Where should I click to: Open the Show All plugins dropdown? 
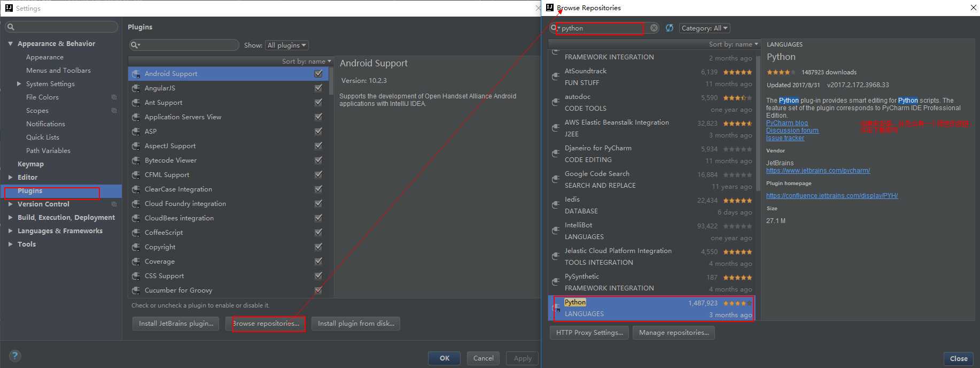(287, 45)
